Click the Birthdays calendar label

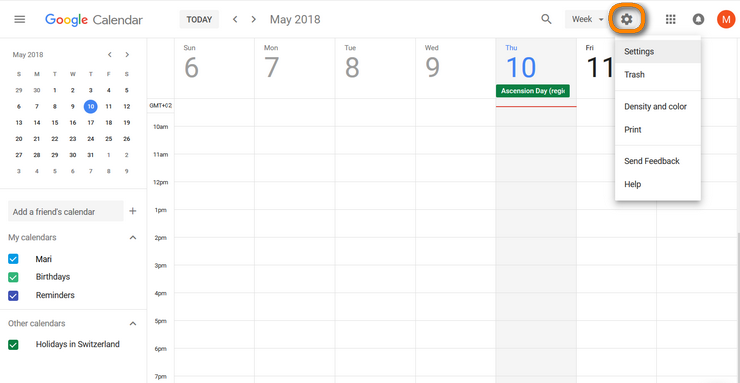(53, 277)
